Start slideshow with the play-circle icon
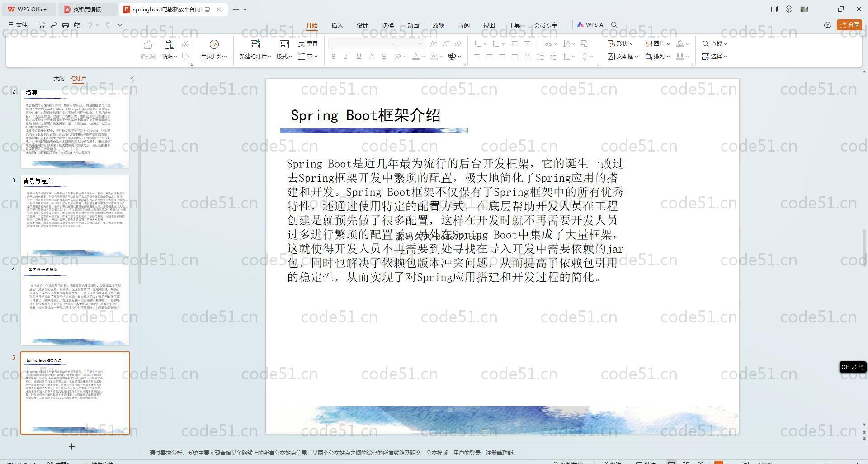868x464 pixels. 214,44
